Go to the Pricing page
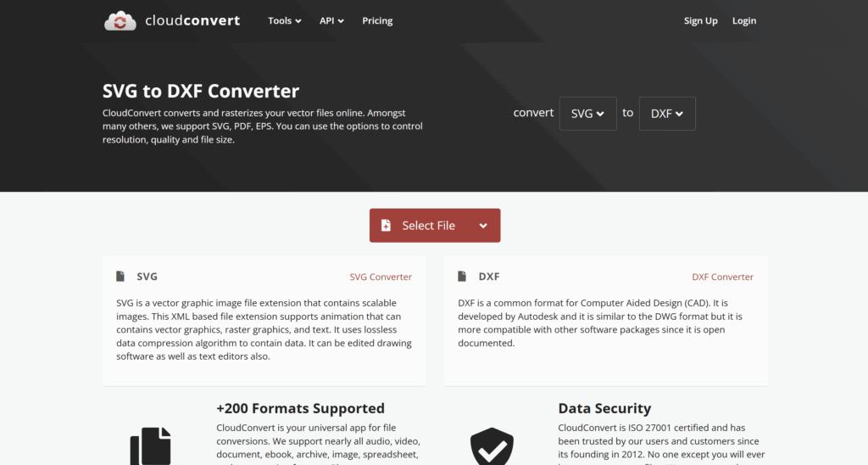 pyautogui.click(x=377, y=21)
